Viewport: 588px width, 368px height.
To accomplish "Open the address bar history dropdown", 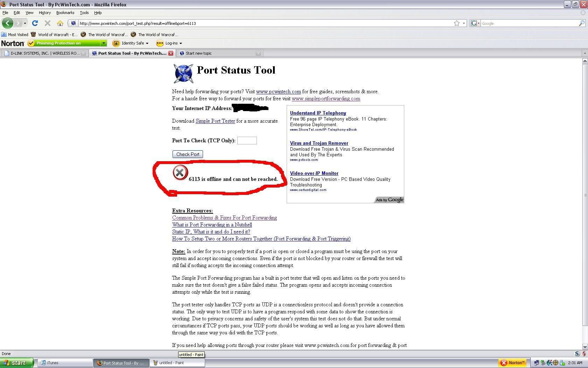I will [464, 23].
